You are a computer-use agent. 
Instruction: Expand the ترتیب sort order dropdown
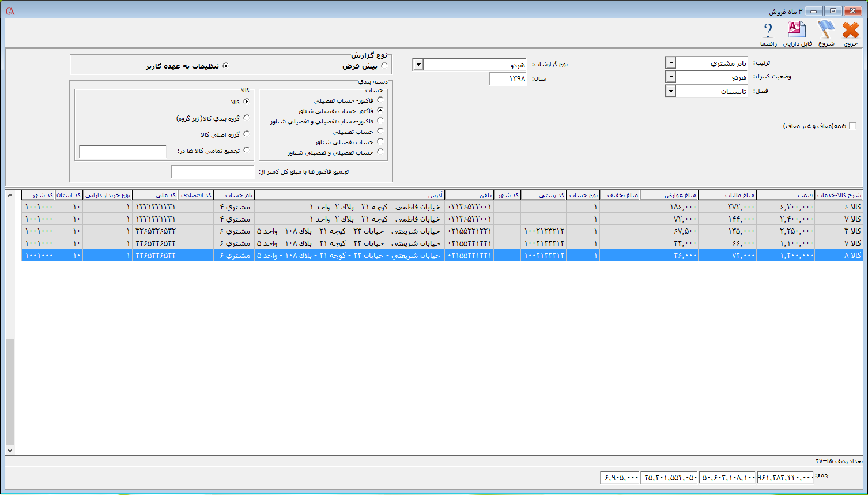[670, 63]
